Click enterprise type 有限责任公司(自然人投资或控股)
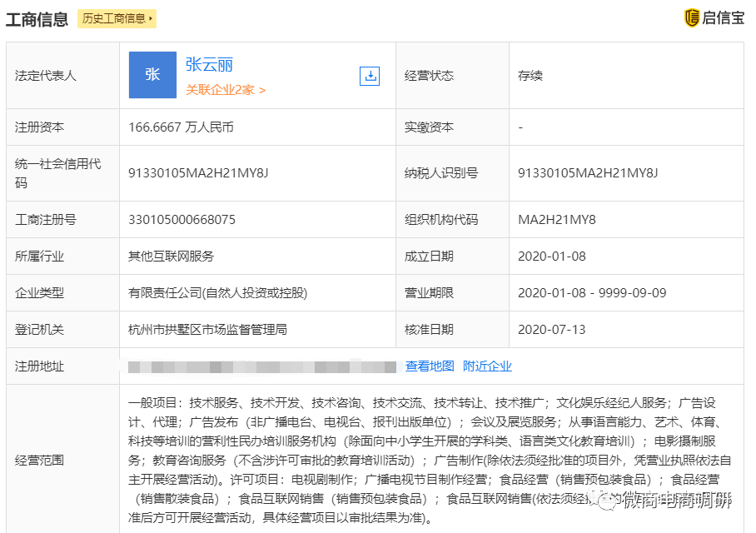Screen dimensions: 756x533 pyautogui.click(x=217, y=293)
